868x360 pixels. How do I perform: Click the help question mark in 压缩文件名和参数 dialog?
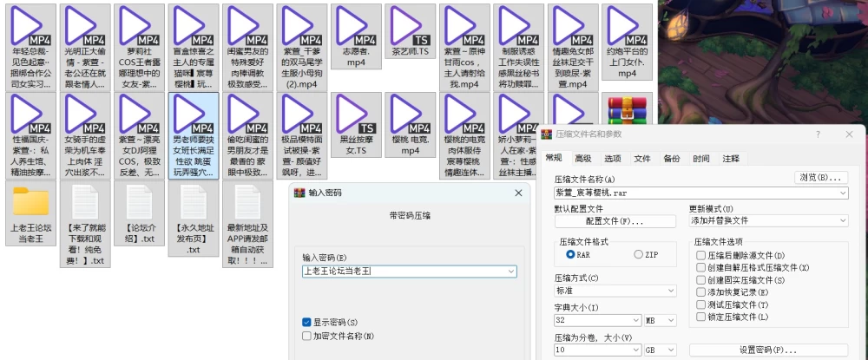pyautogui.click(x=818, y=134)
